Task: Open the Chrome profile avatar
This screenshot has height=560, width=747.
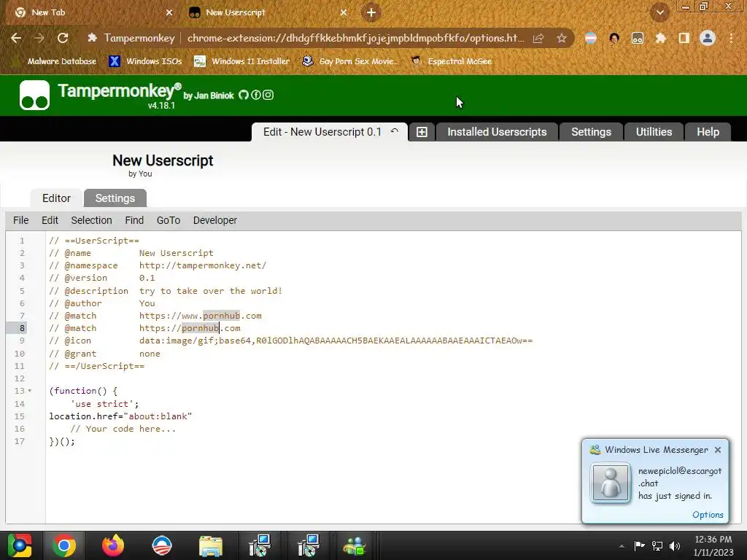Action: point(708,38)
